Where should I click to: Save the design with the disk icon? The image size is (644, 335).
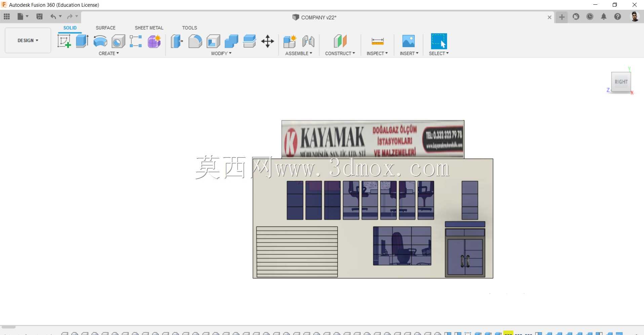(x=39, y=16)
